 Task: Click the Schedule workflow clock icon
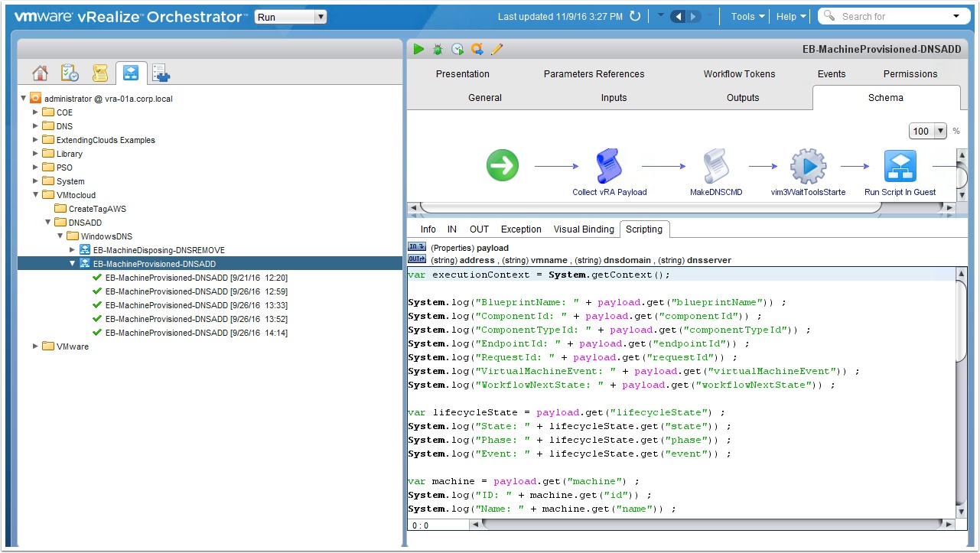[457, 49]
